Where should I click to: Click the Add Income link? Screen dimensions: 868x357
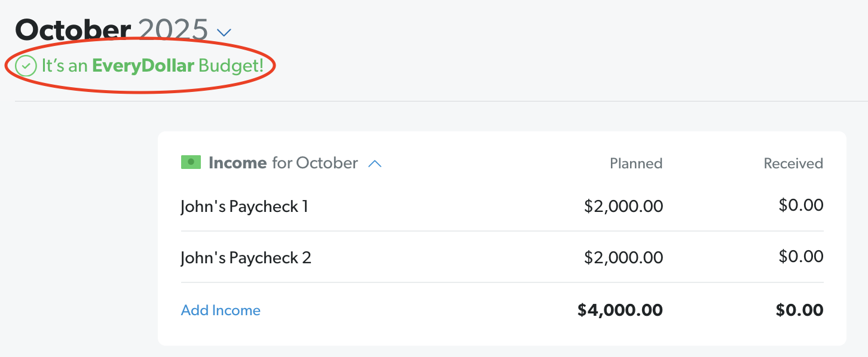click(221, 310)
